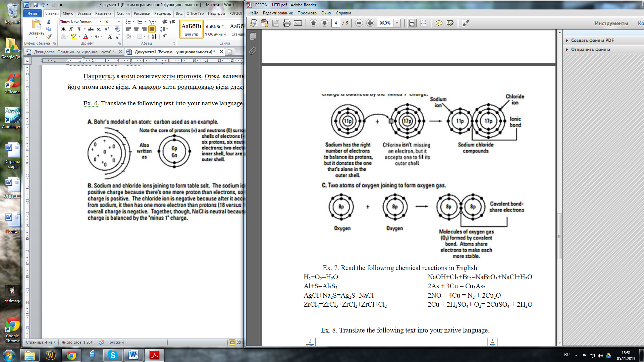The image size is (644, 362).
Task: Click the zoom in plus button
Action: (x=370, y=23)
